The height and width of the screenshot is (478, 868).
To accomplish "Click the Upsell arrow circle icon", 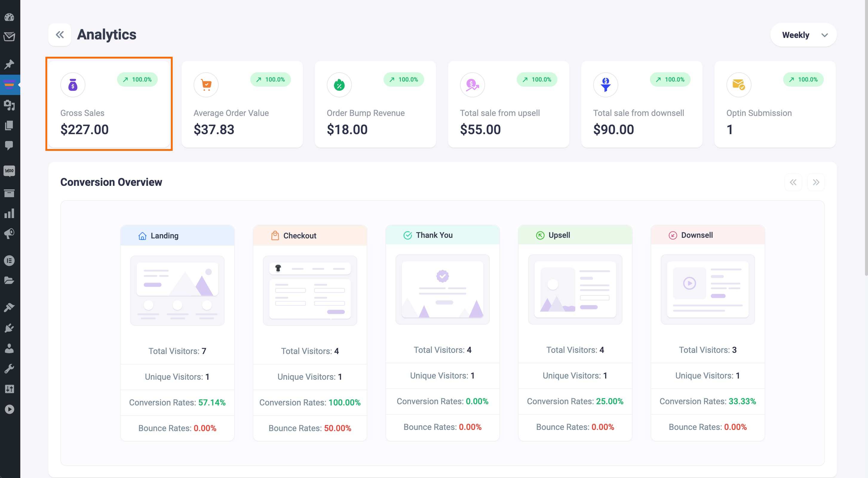I will (x=540, y=235).
